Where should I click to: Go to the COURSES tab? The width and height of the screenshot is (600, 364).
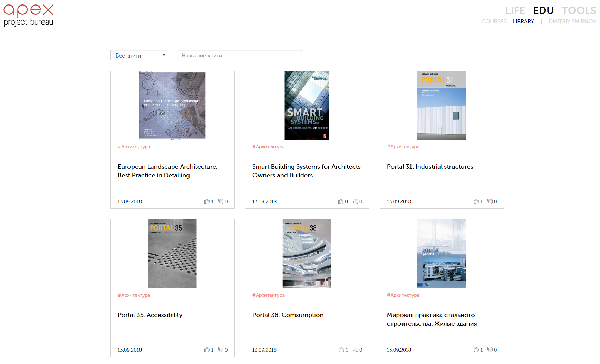coord(494,22)
